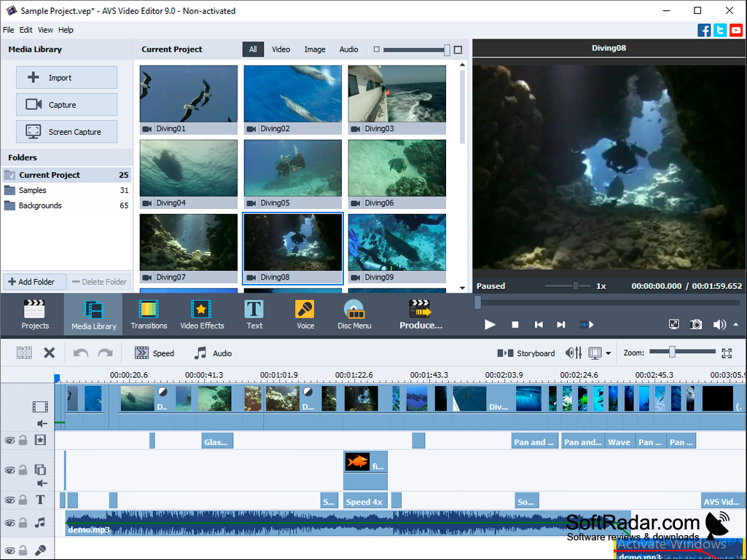
Task: Open the audio mixer icon
Action: pos(574,353)
